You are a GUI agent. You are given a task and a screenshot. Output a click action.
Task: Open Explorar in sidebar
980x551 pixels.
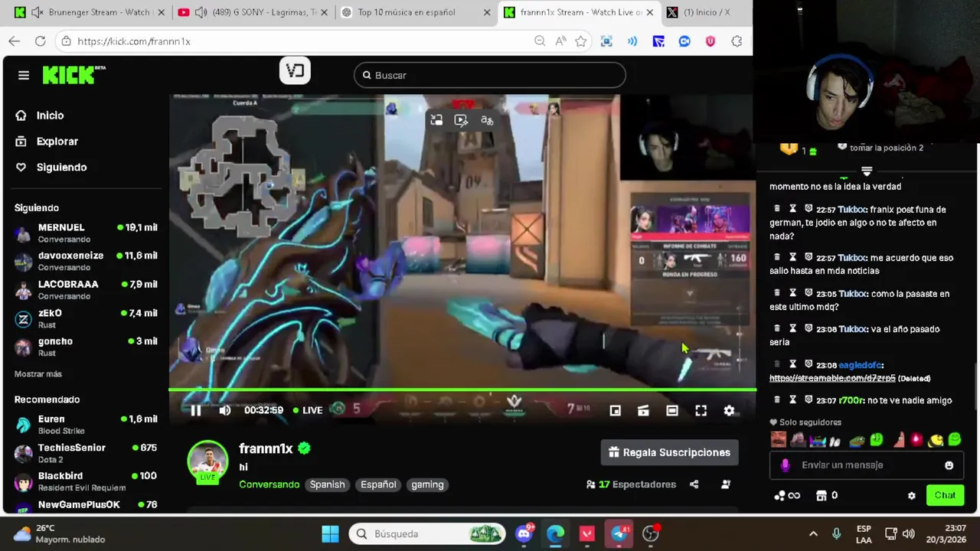pos(57,142)
